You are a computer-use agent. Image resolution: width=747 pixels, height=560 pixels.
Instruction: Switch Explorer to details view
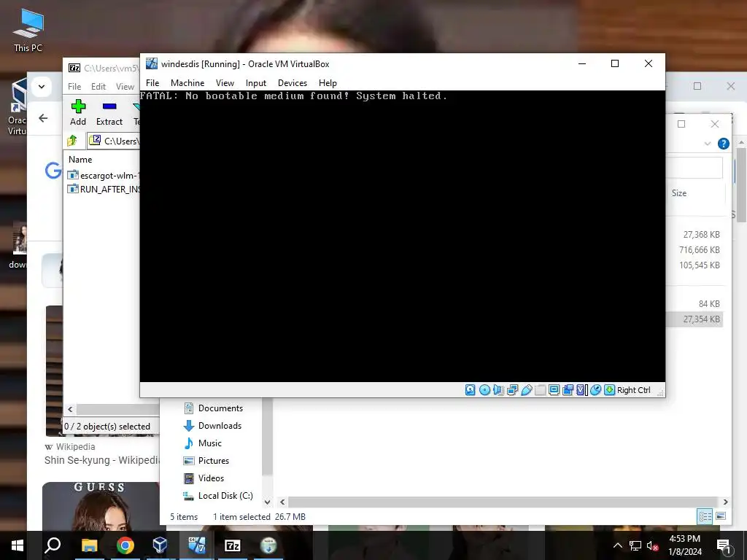click(x=705, y=516)
